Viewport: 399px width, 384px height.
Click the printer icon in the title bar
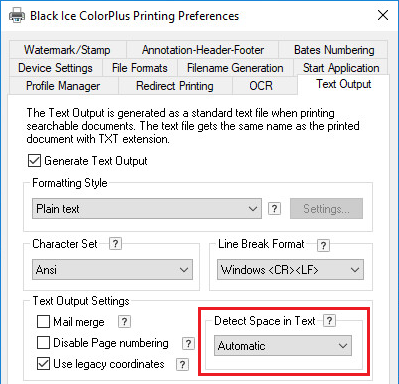pos(17,15)
